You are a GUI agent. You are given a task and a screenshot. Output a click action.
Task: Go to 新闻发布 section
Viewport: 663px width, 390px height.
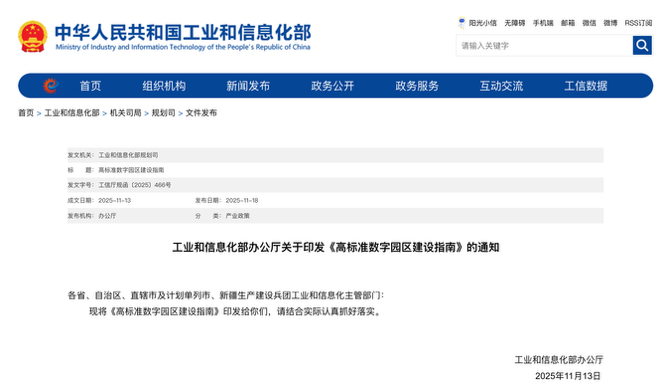tap(248, 86)
